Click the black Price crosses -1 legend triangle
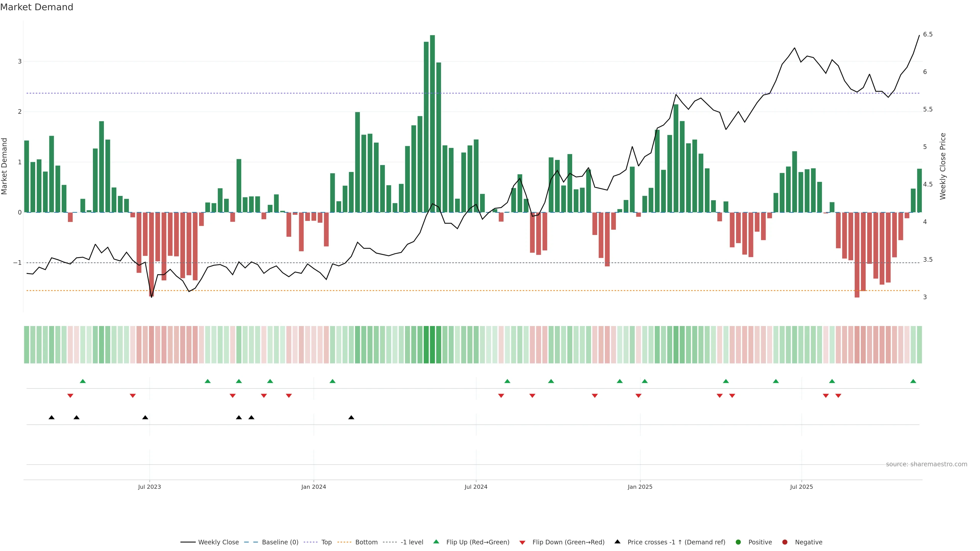The width and height of the screenshot is (980, 551). pyautogui.click(x=617, y=542)
